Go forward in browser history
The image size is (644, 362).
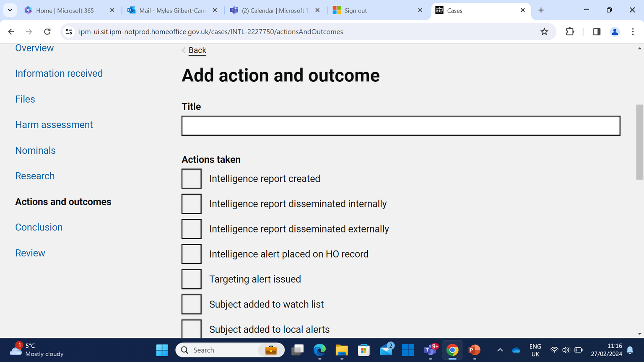pyautogui.click(x=29, y=32)
